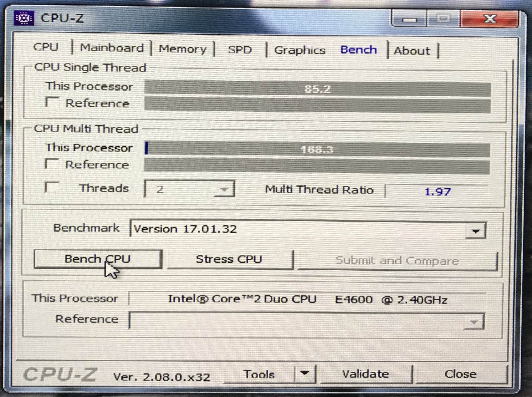Image resolution: width=532 pixels, height=397 pixels.
Task: Switch to the Mainboard tab
Action: click(x=112, y=48)
